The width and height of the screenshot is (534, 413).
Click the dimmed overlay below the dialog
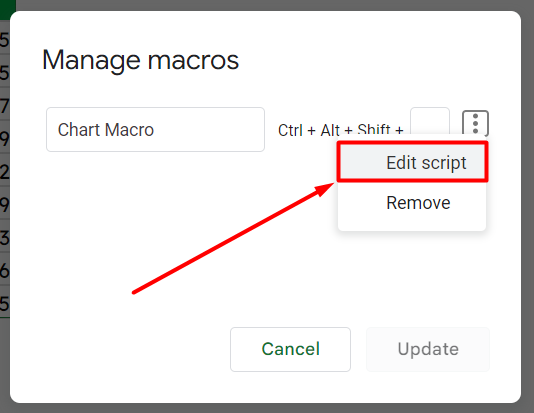(267, 409)
